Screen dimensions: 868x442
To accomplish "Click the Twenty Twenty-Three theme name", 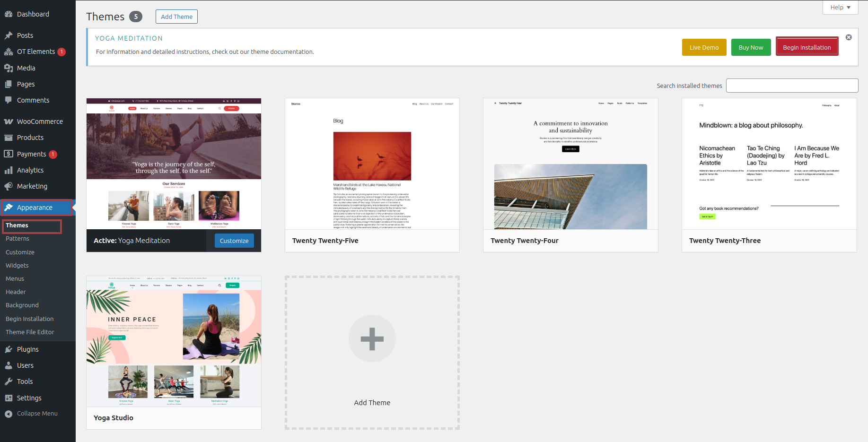I will (x=725, y=241).
